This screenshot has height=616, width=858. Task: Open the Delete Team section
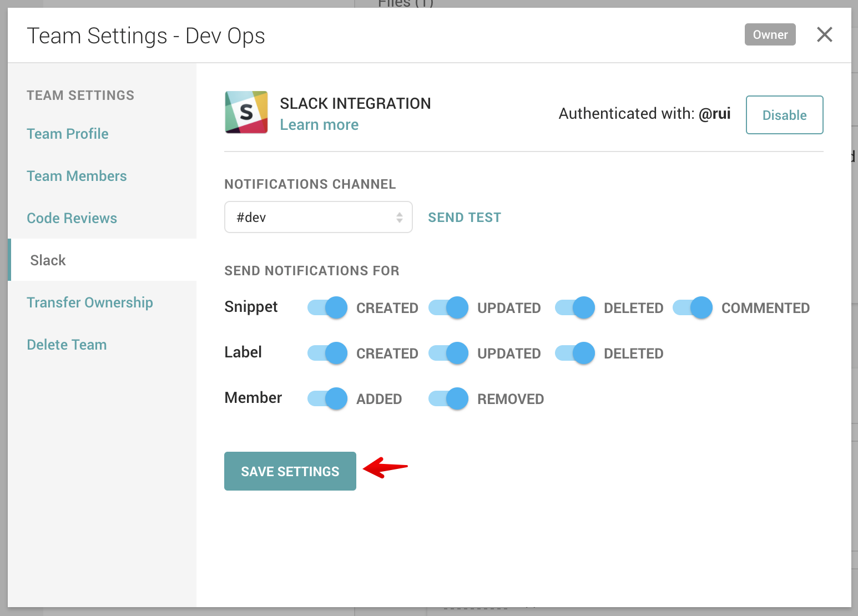[67, 345]
